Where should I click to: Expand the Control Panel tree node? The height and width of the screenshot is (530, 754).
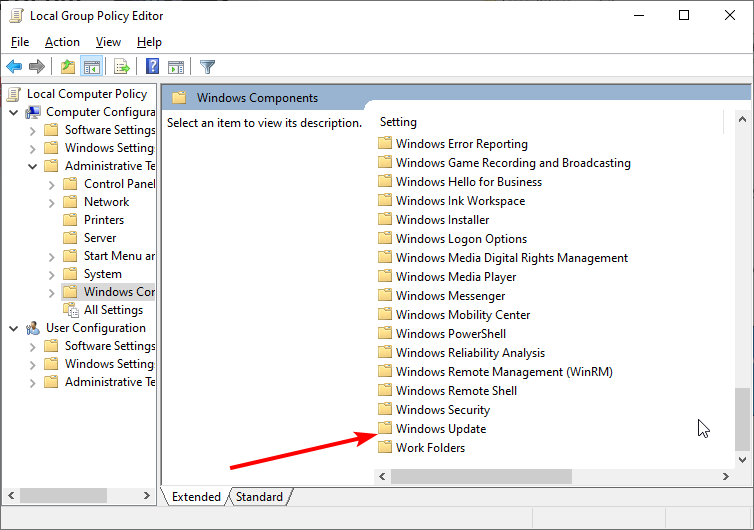coord(51,185)
